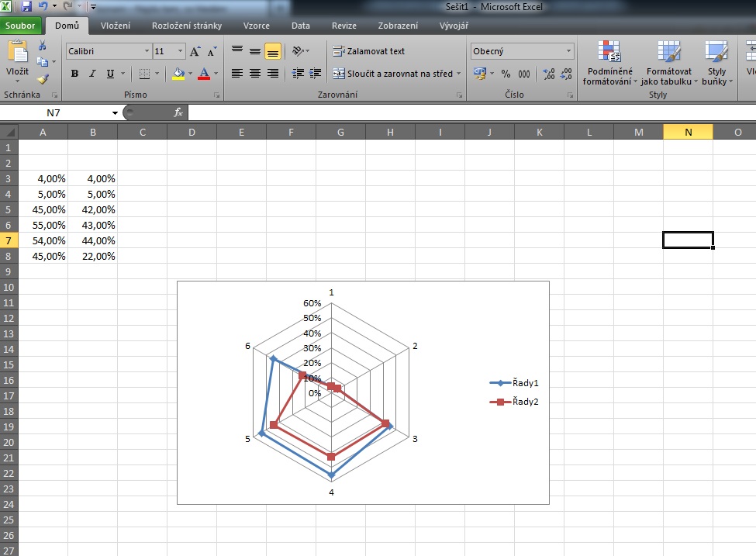Toggle center horizontal text alignment
The image size is (756, 556).
(x=255, y=74)
